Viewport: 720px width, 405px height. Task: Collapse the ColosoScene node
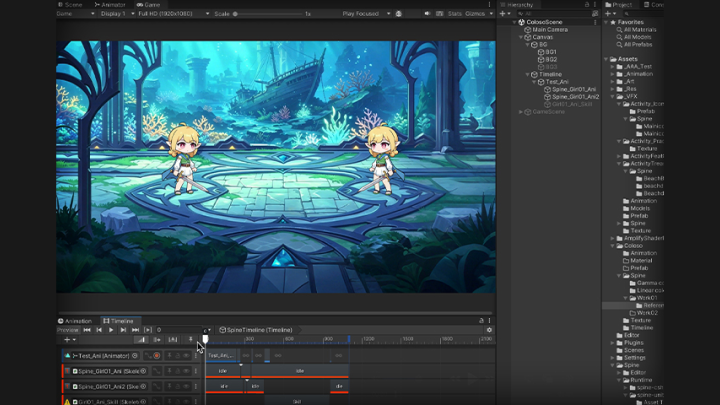[x=514, y=22]
